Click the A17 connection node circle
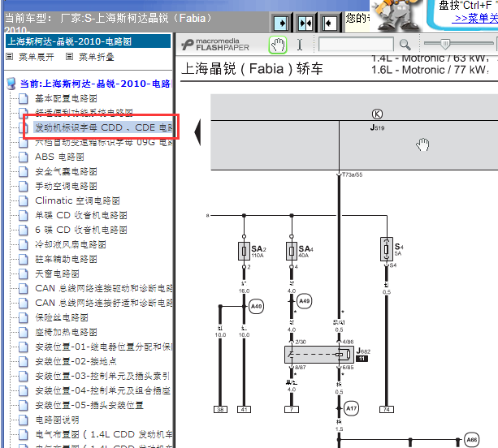The height and width of the screenshot is (448, 498). click(x=351, y=408)
